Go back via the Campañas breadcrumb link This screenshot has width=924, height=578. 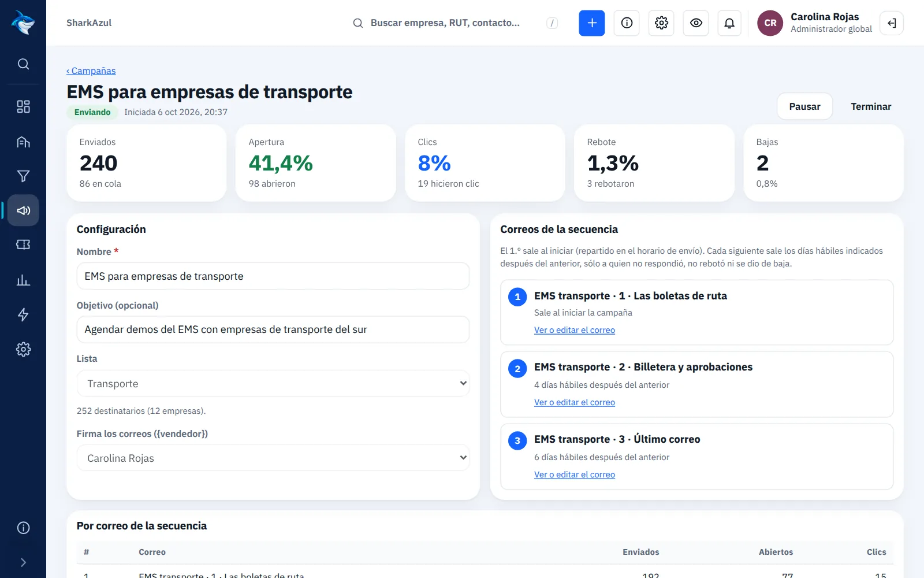coord(91,71)
